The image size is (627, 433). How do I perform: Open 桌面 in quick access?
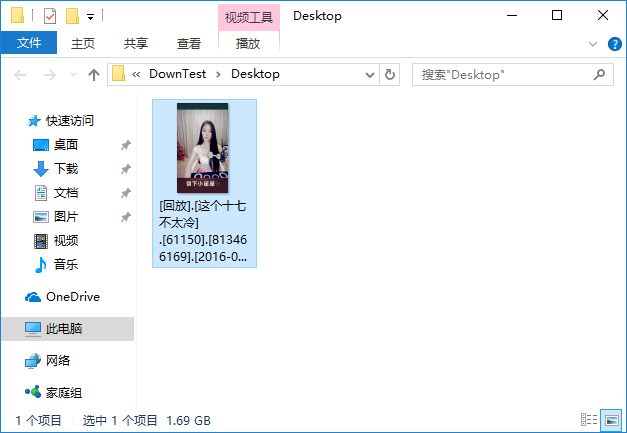(56, 145)
